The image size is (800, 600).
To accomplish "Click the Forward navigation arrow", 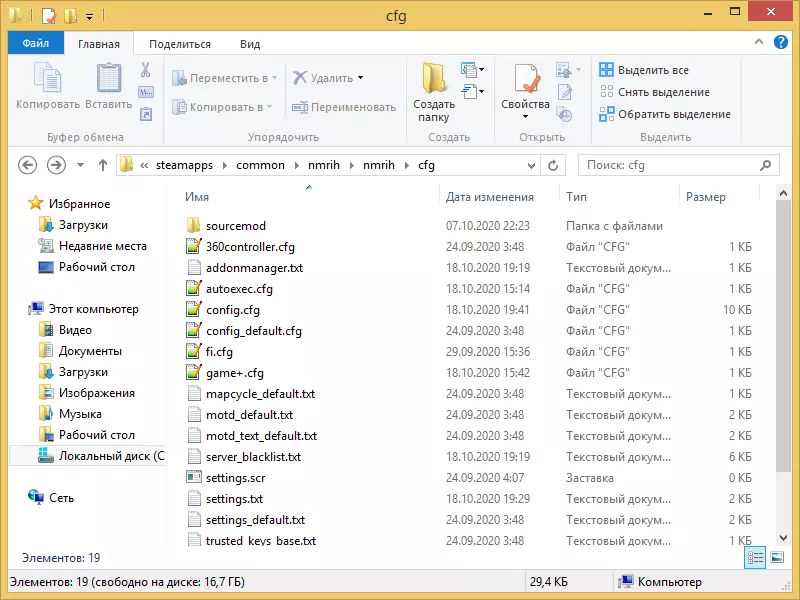I will coord(56,165).
